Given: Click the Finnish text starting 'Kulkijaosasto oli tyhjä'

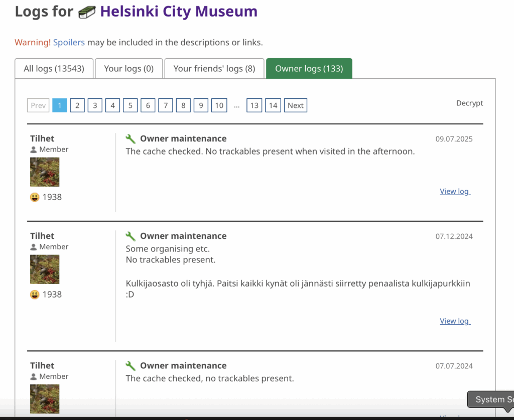Looking at the screenshot, I should pos(298,289).
